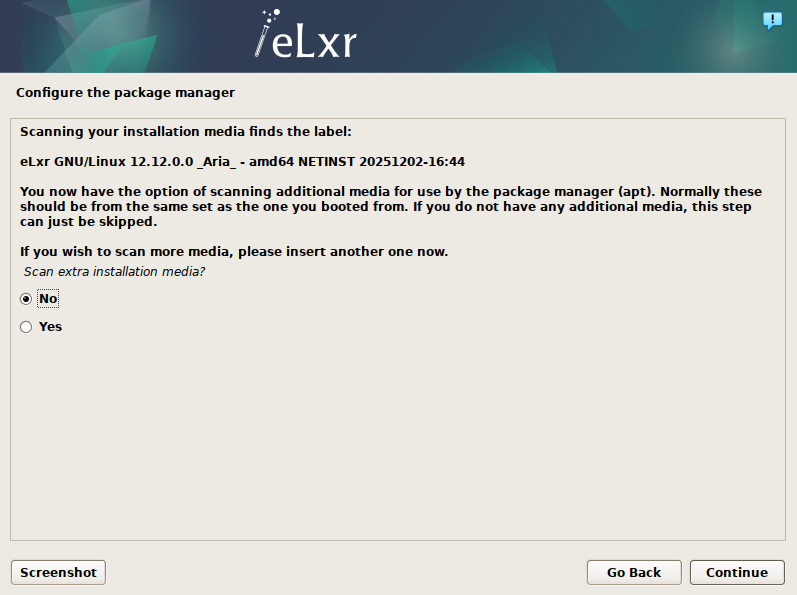Click the eLxr logo in banner
Screen dimensions: 797x595
(306, 36)
